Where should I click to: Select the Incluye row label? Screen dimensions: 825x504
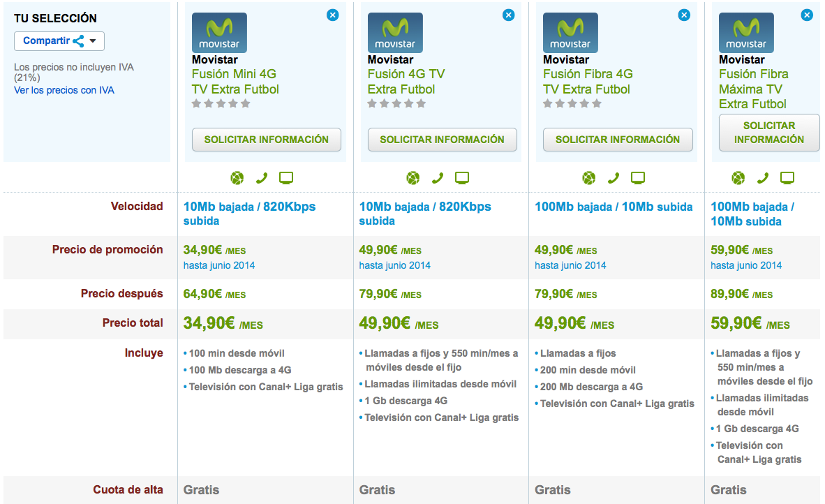(x=144, y=353)
